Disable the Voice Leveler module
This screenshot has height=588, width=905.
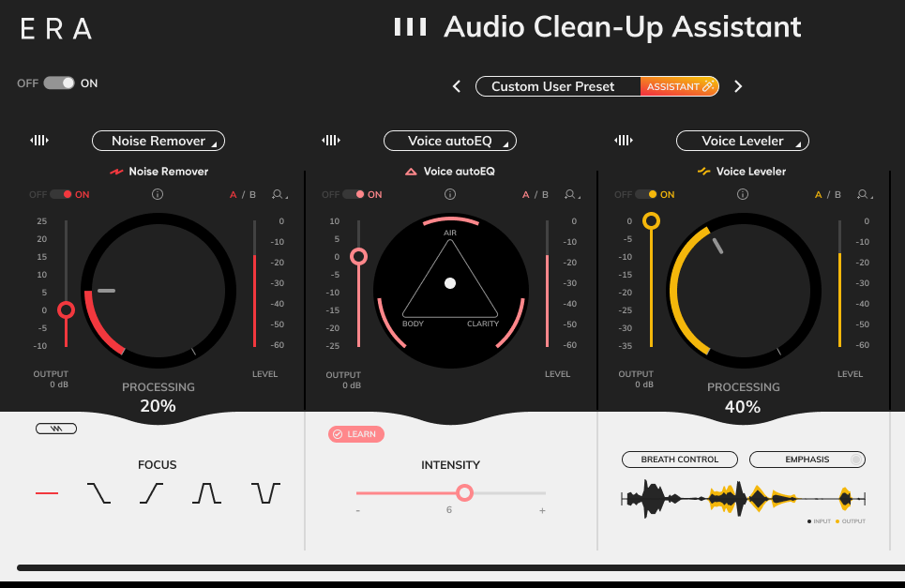point(644,194)
